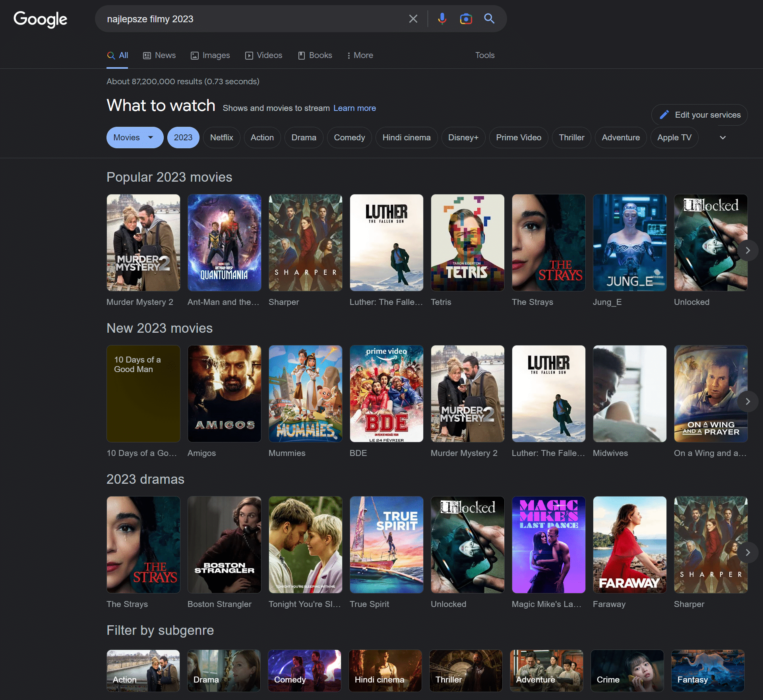Open the Ant-Man Quantumania poster

(225, 242)
